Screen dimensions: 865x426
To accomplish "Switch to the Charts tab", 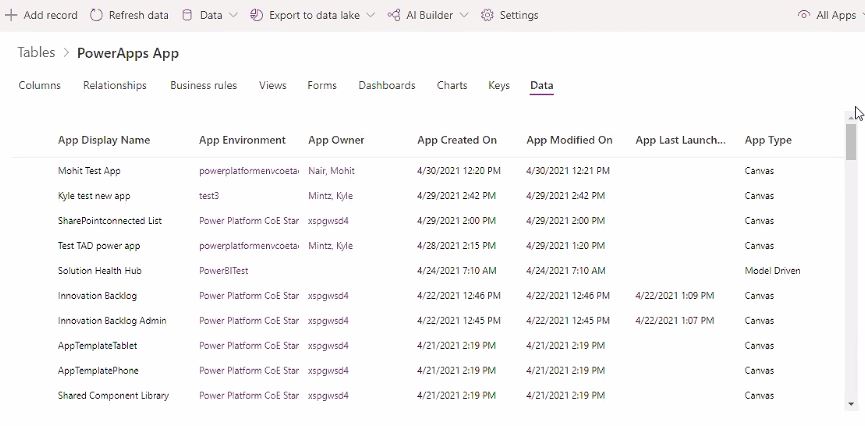I will [x=452, y=86].
